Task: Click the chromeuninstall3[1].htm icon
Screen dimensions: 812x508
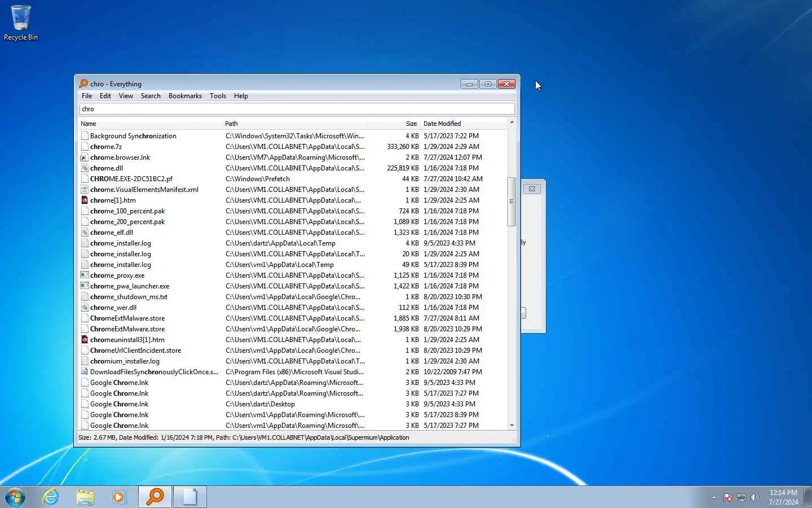Action: (85, 340)
